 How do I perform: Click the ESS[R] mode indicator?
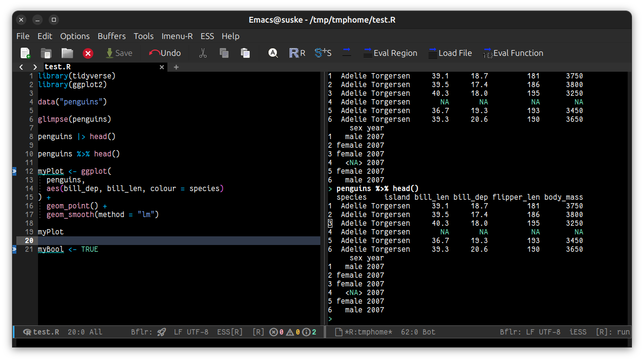tap(230, 332)
